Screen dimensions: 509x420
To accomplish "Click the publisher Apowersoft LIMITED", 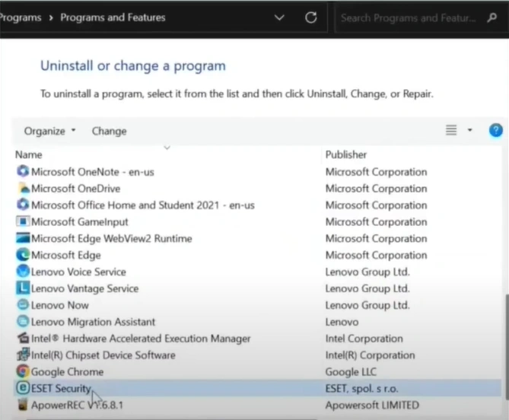I will coord(372,405).
